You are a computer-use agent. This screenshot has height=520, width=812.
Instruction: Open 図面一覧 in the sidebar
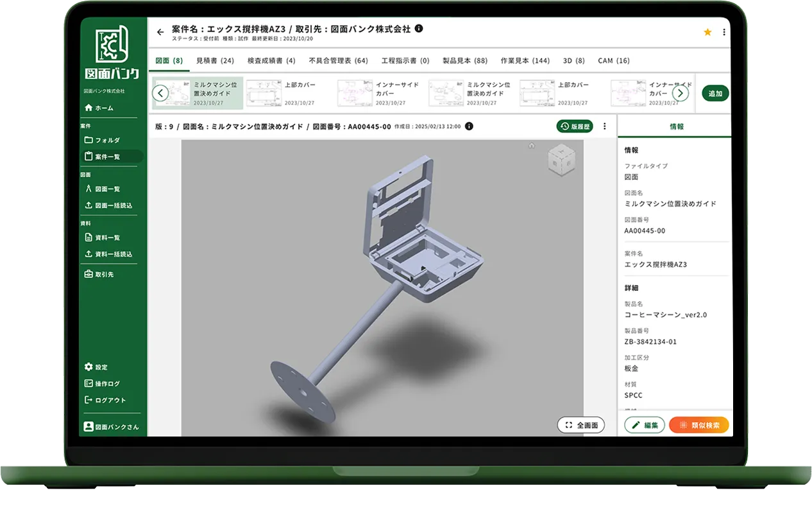[x=102, y=189]
